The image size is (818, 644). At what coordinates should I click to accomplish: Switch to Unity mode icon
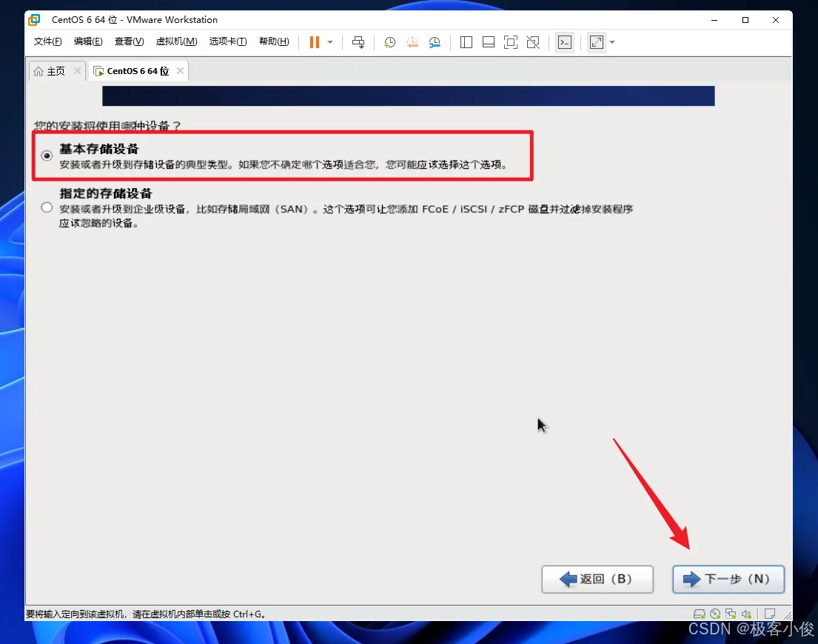click(533, 42)
